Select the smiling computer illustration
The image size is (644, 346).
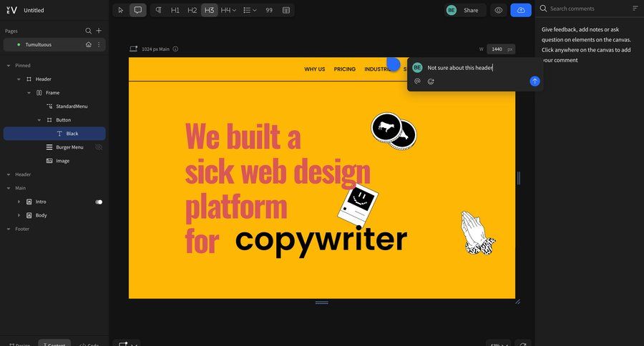tap(358, 205)
